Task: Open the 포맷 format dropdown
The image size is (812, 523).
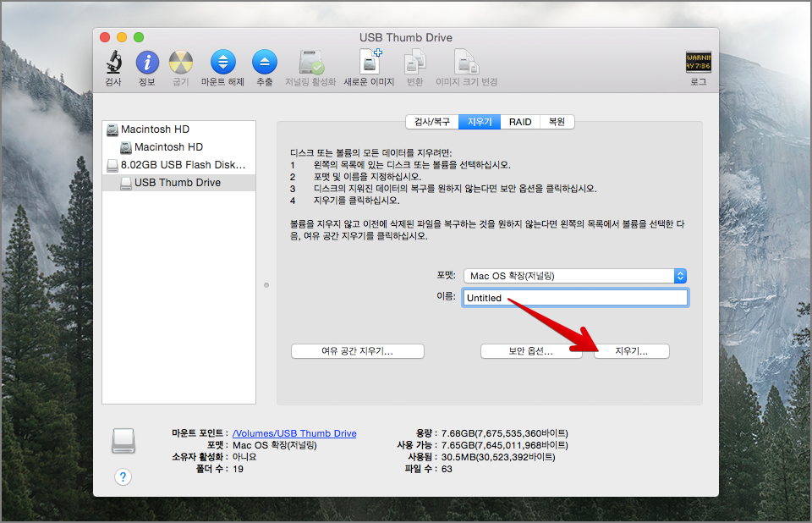Action: tap(575, 276)
